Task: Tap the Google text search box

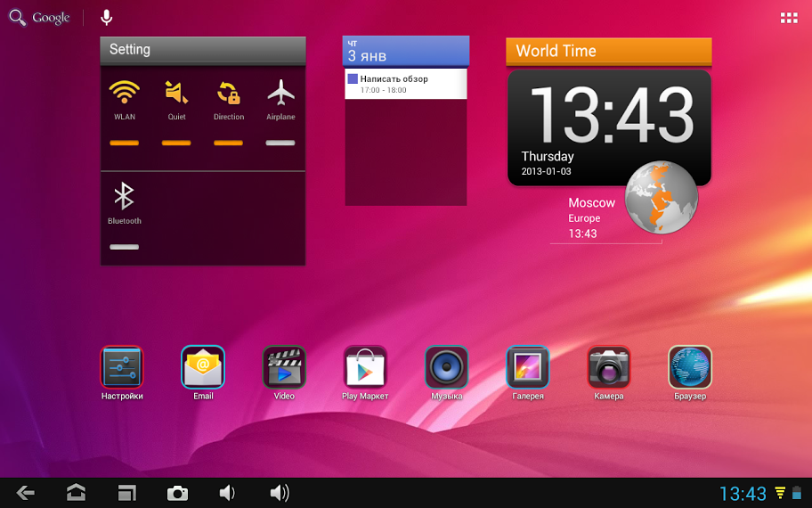Action: click(x=51, y=18)
